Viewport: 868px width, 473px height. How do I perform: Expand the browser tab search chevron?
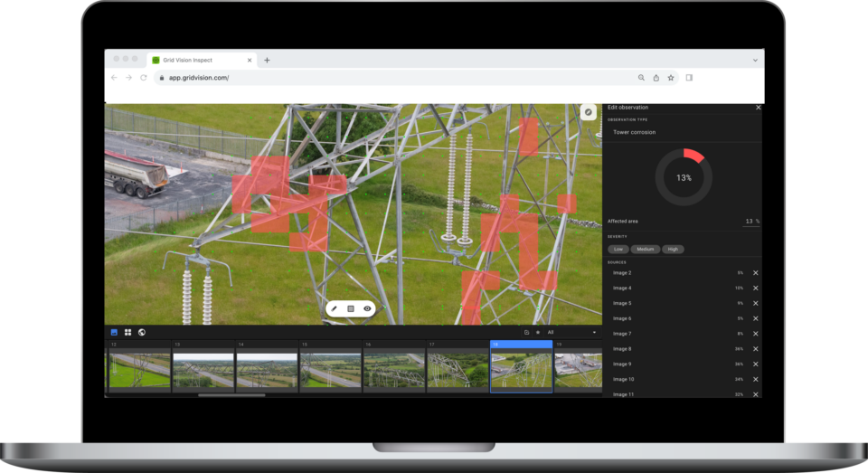(755, 60)
